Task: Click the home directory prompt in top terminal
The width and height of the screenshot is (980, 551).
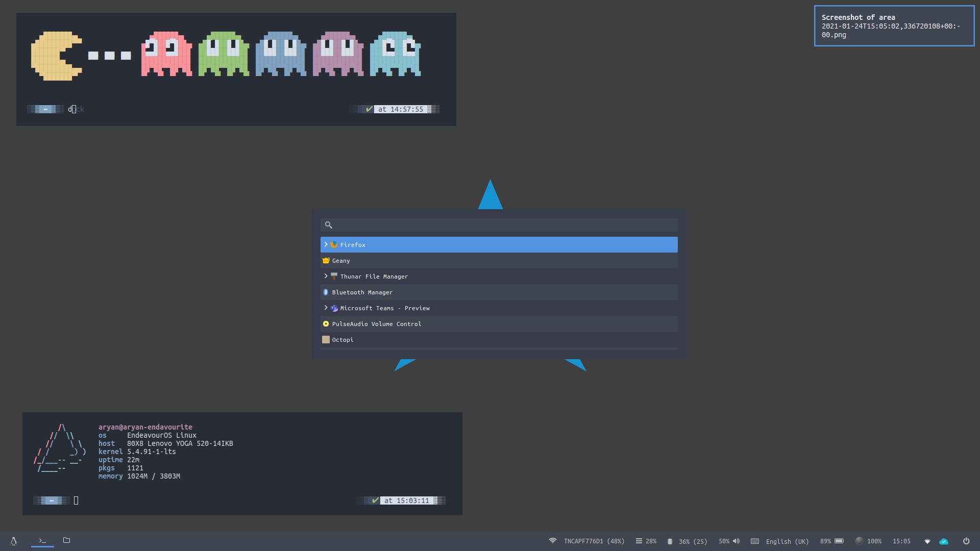Action: (45, 109)
